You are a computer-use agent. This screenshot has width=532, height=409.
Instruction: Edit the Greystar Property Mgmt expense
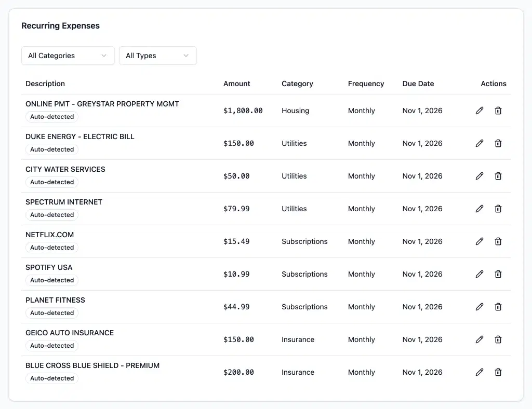click(x=480, y=111)
